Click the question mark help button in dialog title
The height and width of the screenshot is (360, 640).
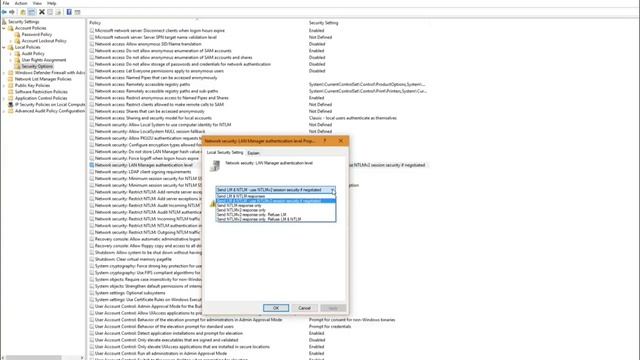[x=325, y=141]
